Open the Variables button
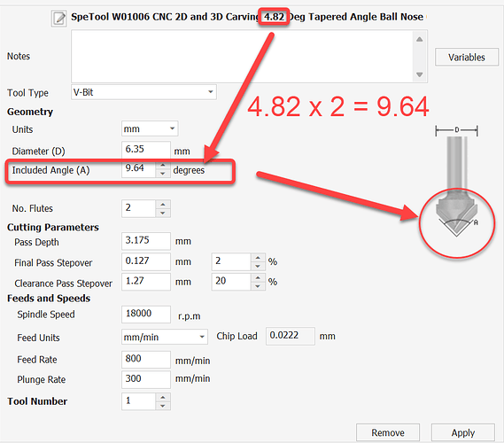 [x=467, y=58]
